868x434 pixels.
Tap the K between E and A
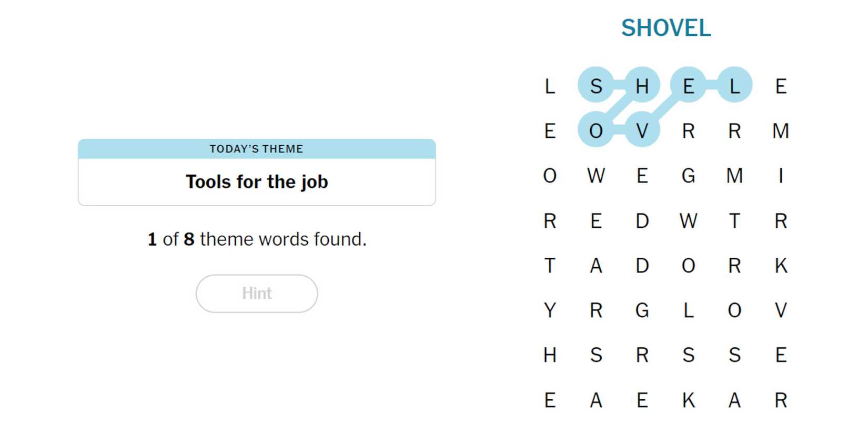tap(688, 400)
